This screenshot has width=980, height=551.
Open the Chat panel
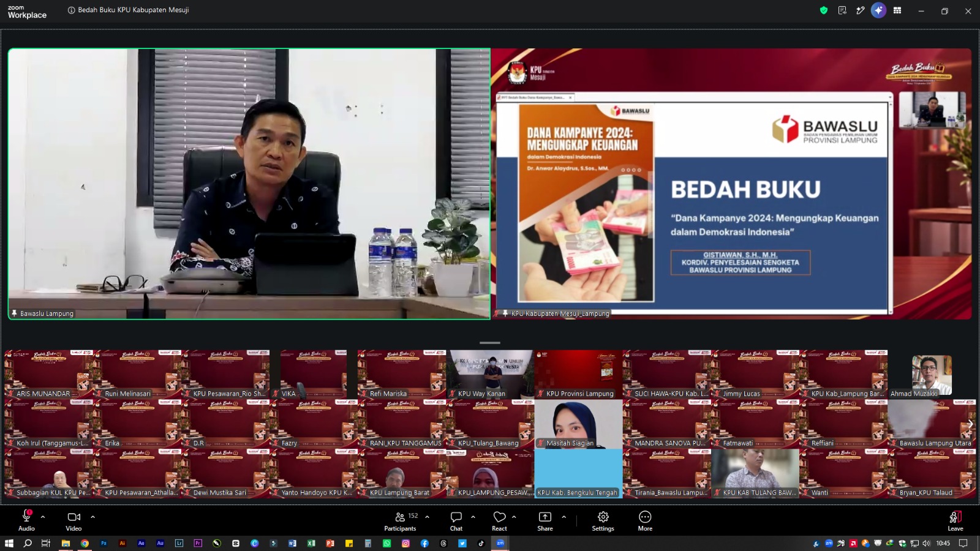pos(456,520)
